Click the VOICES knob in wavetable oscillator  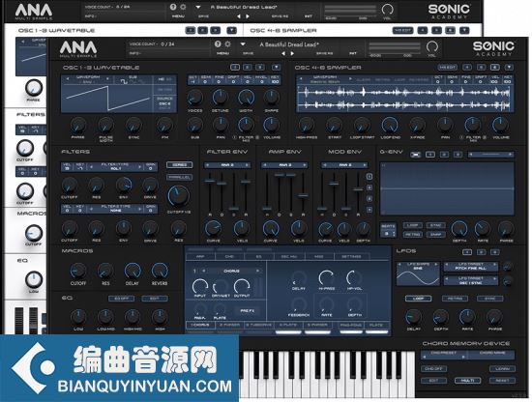tap(194, 98)
